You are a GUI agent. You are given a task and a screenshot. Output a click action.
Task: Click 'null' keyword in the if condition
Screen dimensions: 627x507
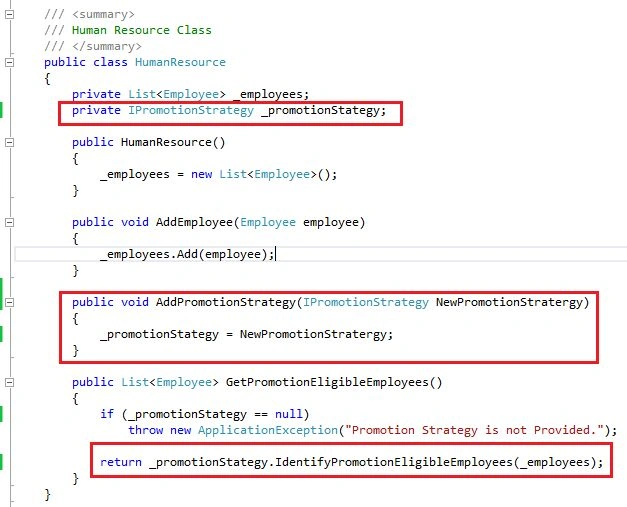(x=289, y=414)
